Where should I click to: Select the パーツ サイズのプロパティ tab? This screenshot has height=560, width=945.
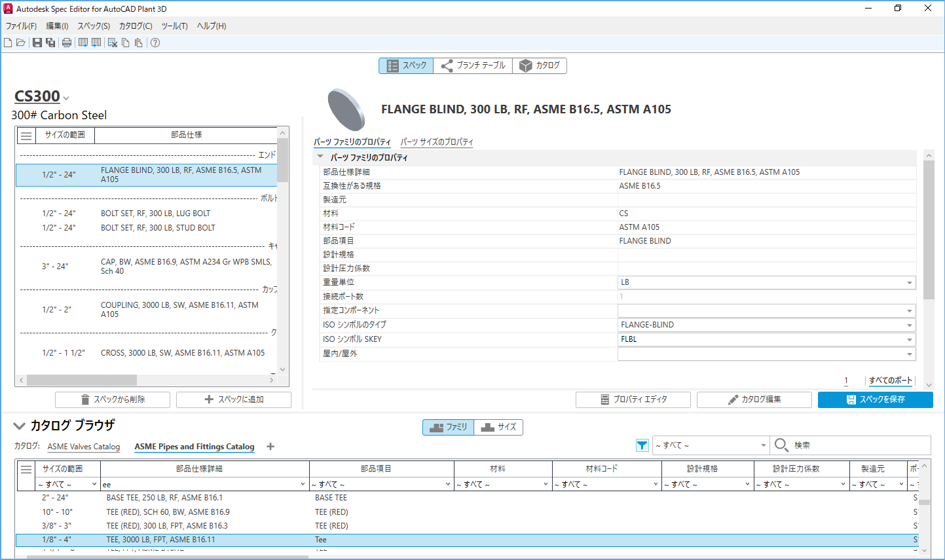(x=437, y=142)
